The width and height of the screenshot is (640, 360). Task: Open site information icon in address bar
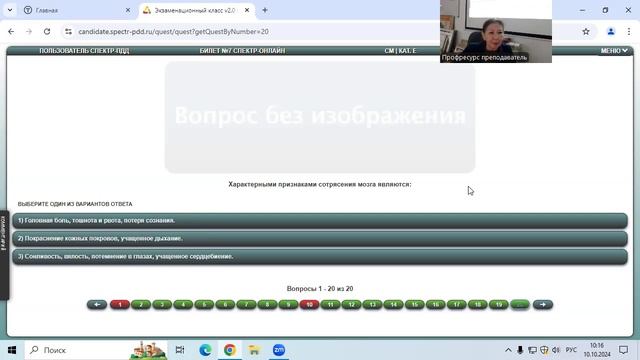[68, 31]
